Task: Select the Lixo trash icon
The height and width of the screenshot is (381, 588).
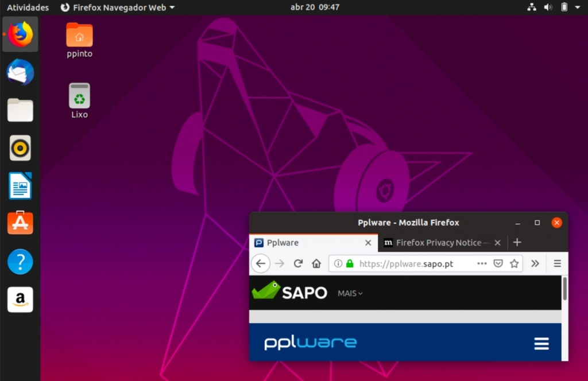Action: 79,101
